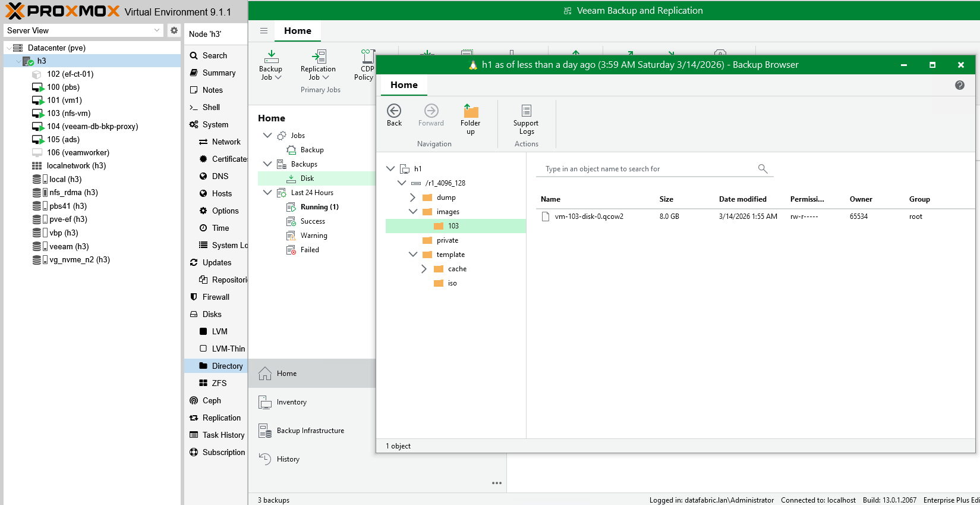This screenshot has height=505, width=980.
Task: Collapse the Last 24 Hours node
Action: [267, 193]
